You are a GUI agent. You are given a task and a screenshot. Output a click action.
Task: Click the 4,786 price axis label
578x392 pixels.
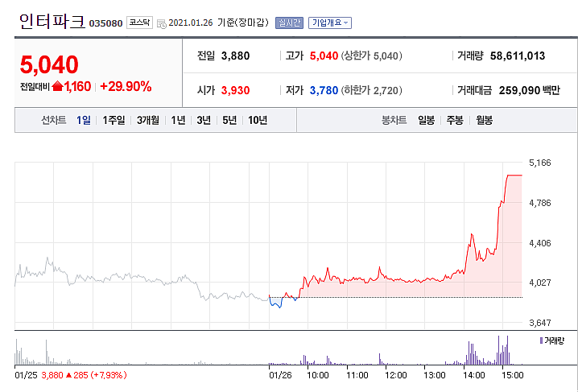tap(540, 203)
